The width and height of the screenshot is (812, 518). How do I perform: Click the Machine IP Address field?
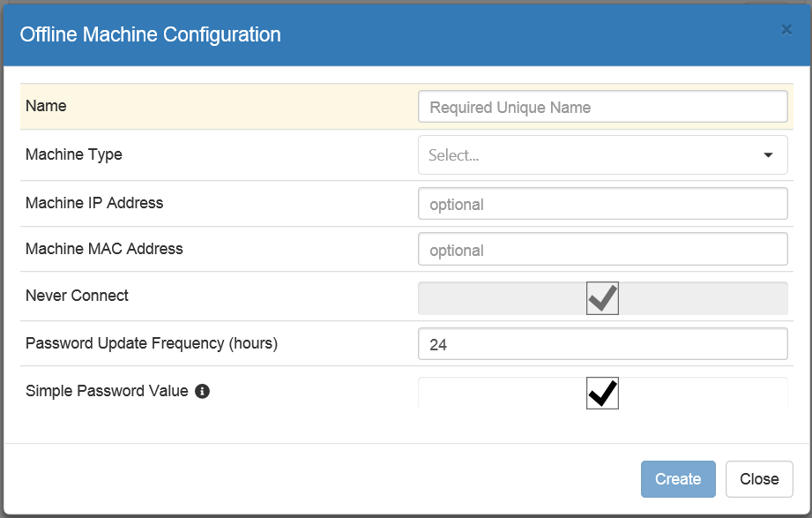603,204
